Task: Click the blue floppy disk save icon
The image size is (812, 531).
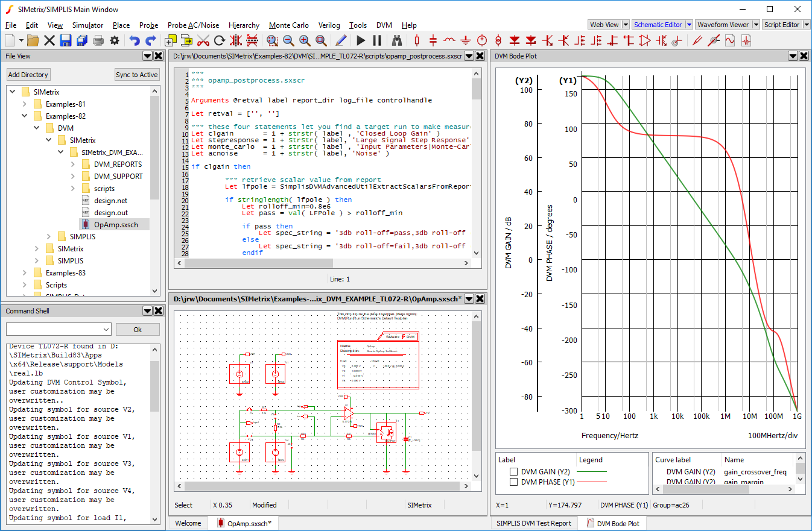Action: coord(65,40)
